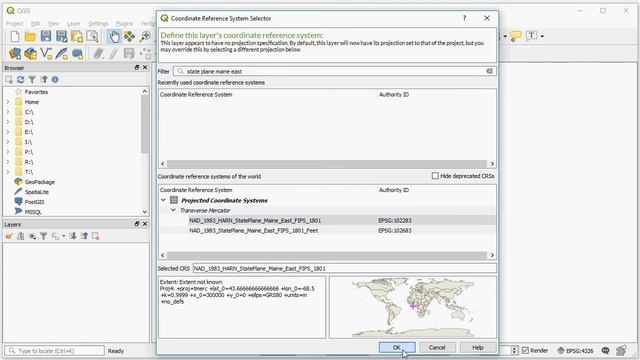Image resolution: width=640 pixels, height=360 pixels.
Task: Click the New Project icon in QGIS toolbar
Action: (x=15, y=36)
